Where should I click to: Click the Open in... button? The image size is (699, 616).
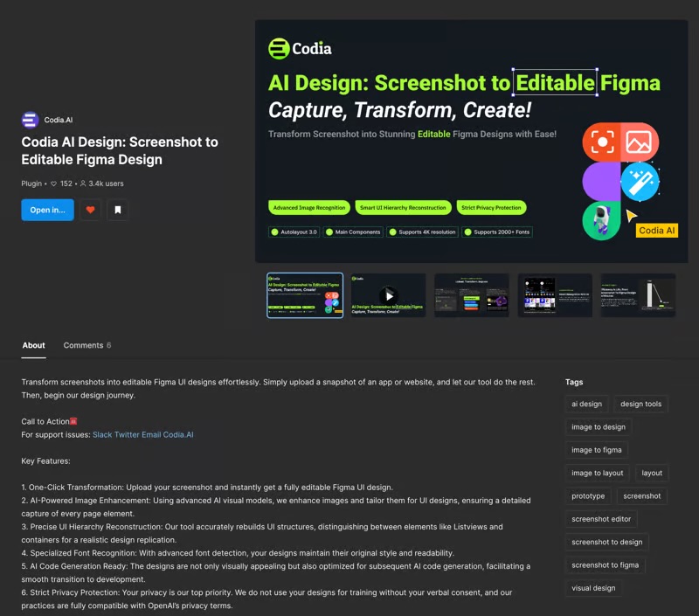tap(48, 210)
